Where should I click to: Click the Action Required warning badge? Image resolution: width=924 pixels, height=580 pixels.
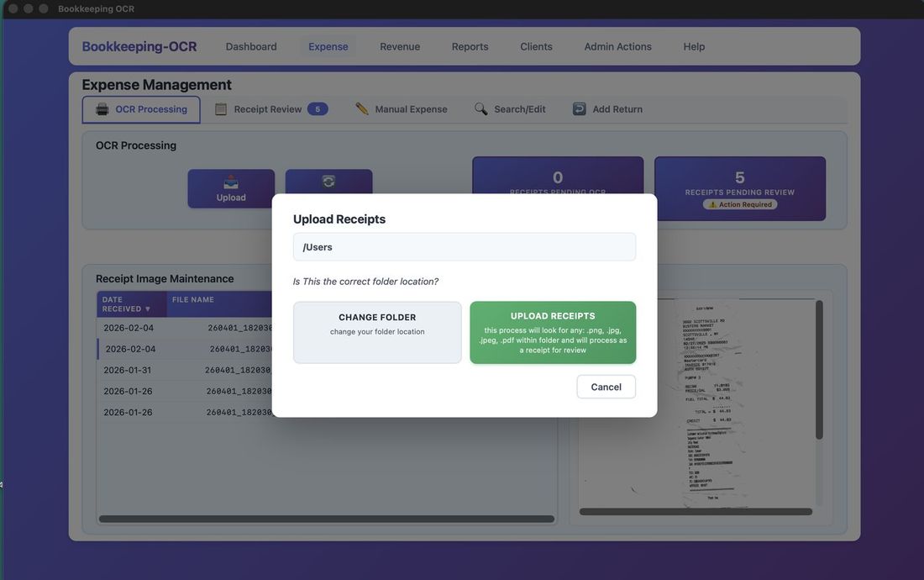(740, 204)
